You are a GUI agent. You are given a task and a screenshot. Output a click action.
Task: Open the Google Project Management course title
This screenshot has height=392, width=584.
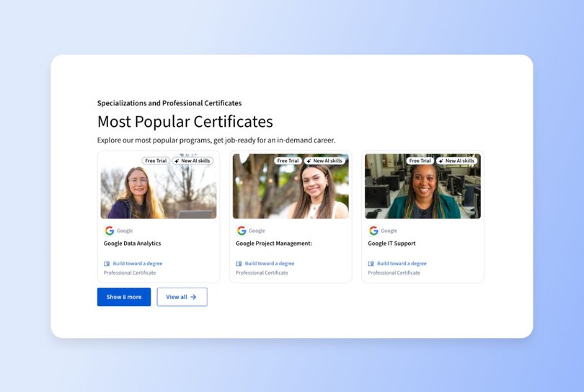pos(274,244)
